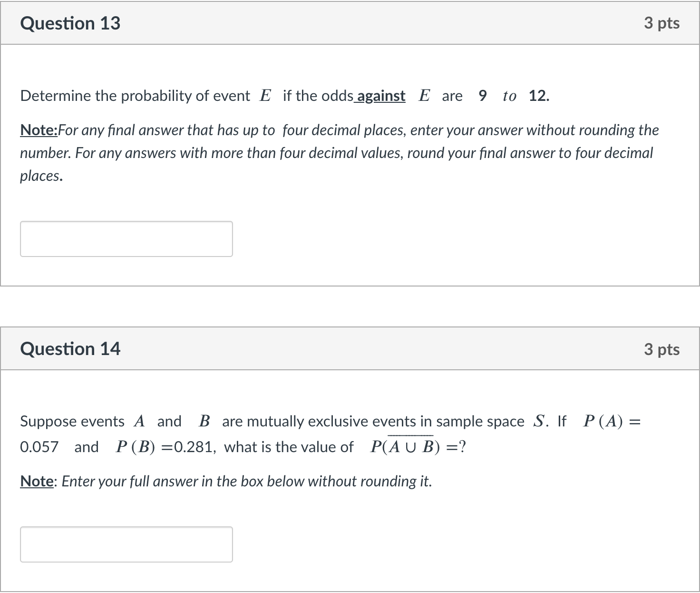Click the 3 pts label for Question 14
The height and width of the screenshot is (593, 700).
click(662, 348)
